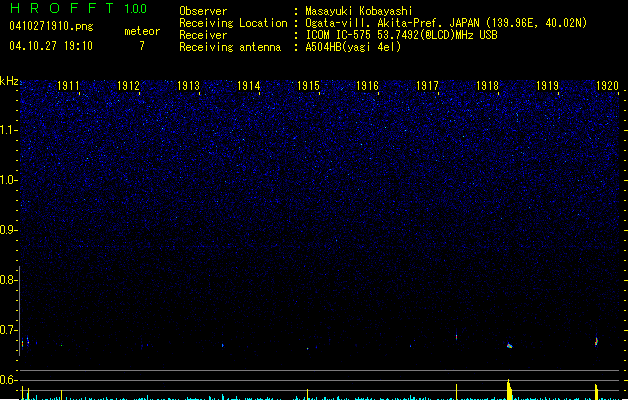Click the green 'meteor' label

click(142, 31)
